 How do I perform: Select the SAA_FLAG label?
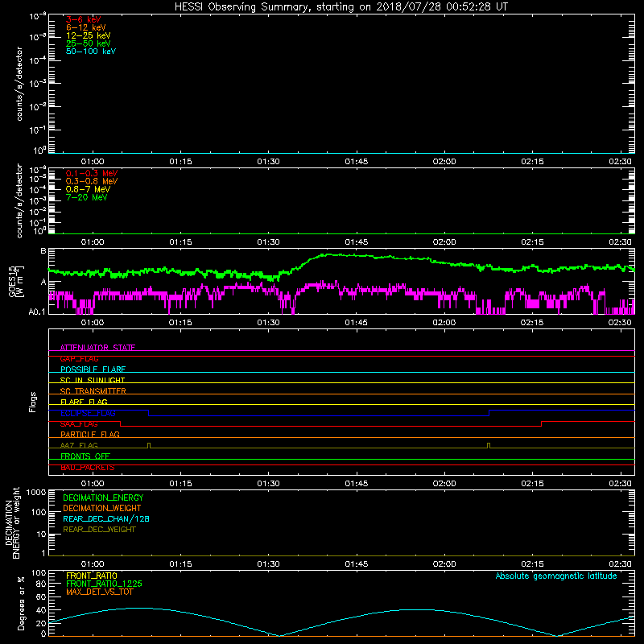pos(79,424)
